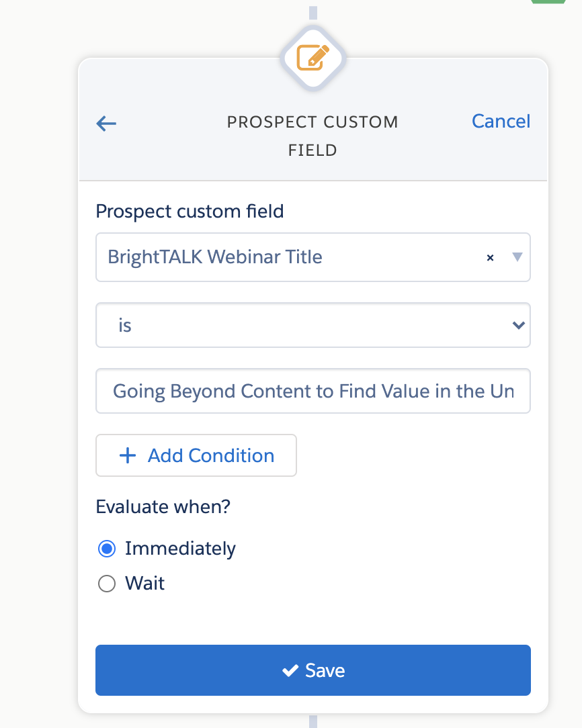Screen dimensions: 582x728
Task: Cancel the prospect custom field edit
Action: point(501,121)
